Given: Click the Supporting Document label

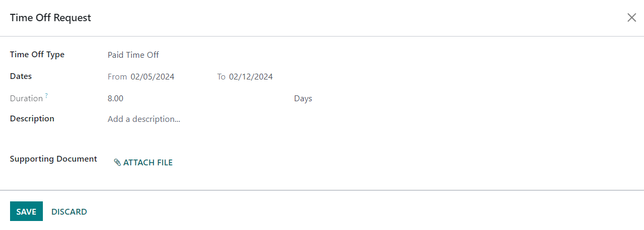Looking at the screenshot, I should [53, 159].
